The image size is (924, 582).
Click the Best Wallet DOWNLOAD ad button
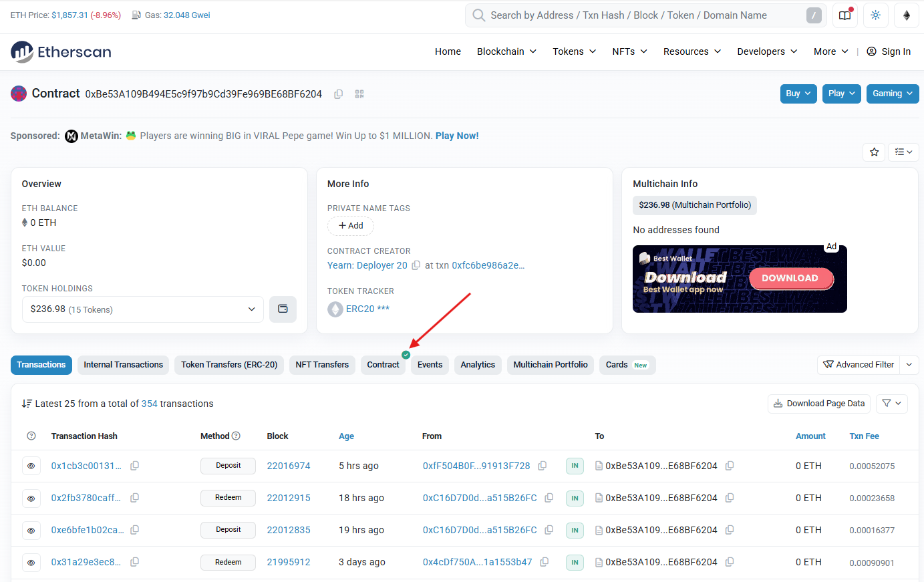[x=790, y=279]
